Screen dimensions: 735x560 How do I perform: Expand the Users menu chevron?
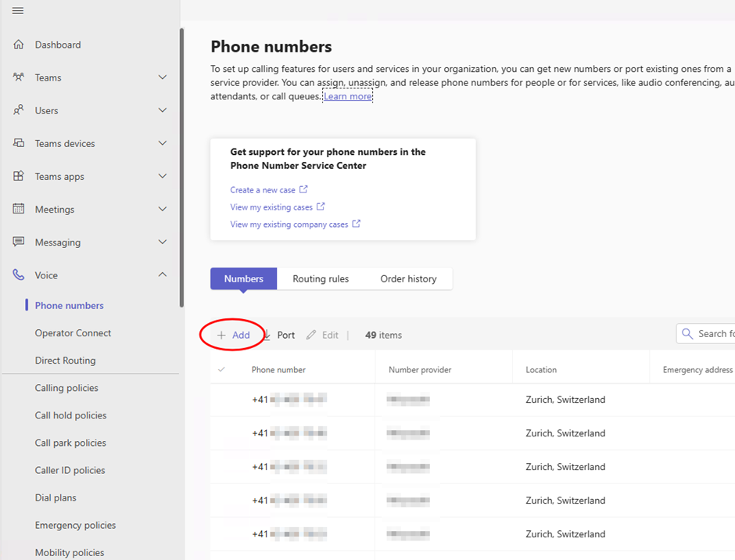162,110
